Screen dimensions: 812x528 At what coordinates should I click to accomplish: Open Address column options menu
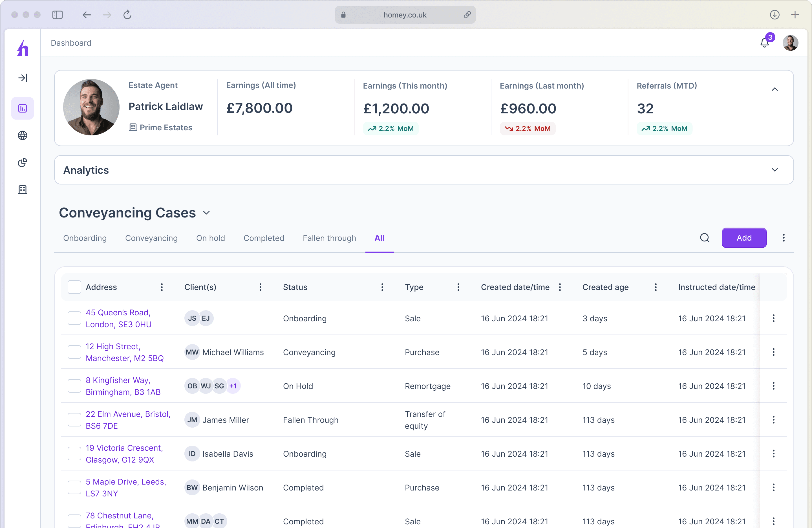pos(162,287)
